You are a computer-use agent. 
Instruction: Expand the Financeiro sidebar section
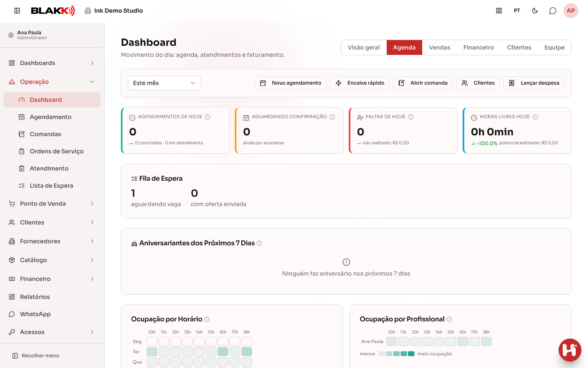[52, 279]
